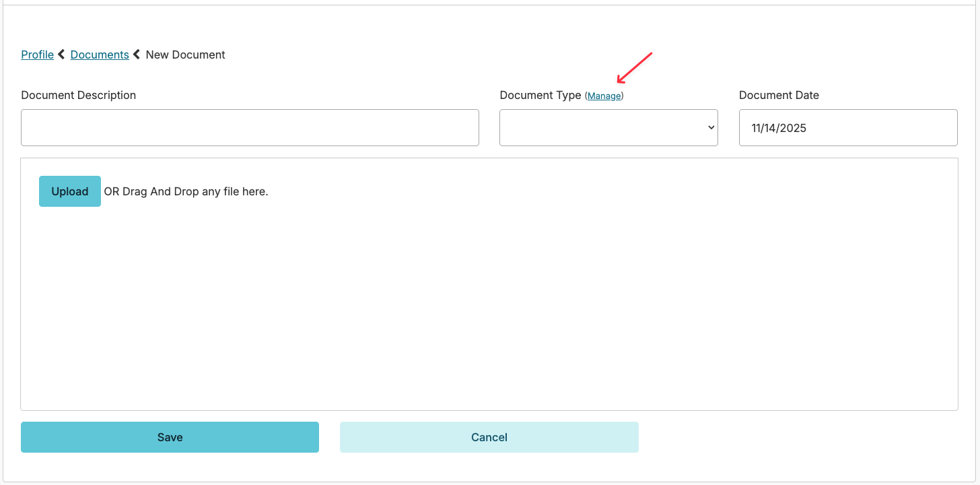
Task: Cancel the new document form
Action: pos(489,437)
